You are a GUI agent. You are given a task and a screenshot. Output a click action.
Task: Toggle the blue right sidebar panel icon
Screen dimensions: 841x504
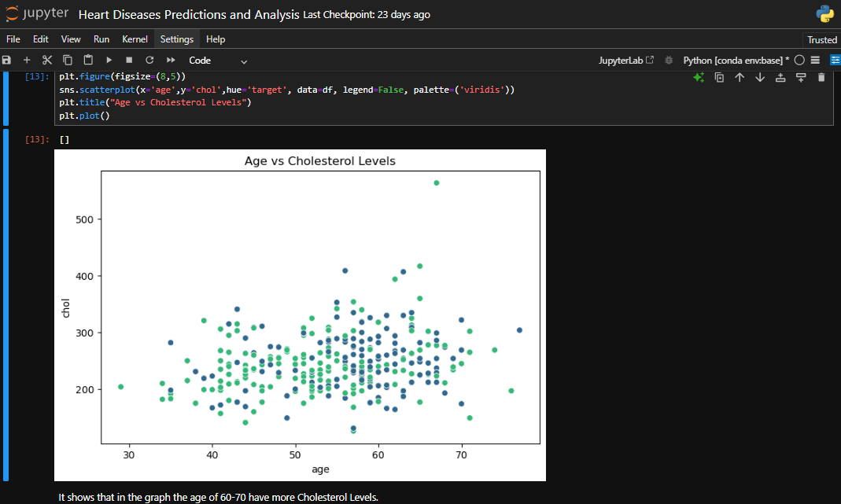pos(835,60)
